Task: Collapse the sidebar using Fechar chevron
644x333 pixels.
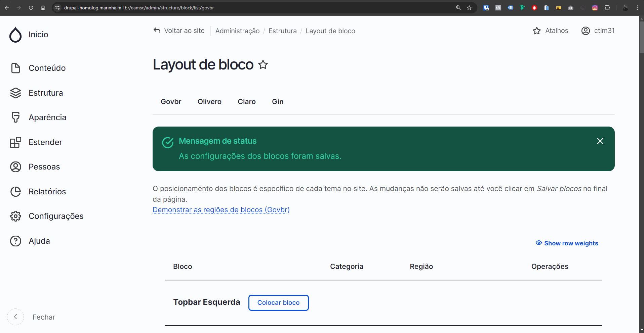Action: (15, 317)
